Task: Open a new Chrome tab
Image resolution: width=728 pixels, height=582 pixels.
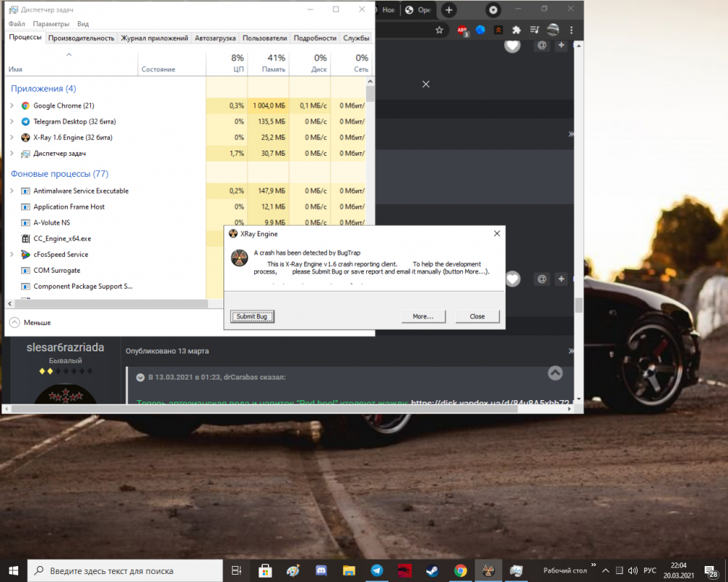Action: [449, 10]
